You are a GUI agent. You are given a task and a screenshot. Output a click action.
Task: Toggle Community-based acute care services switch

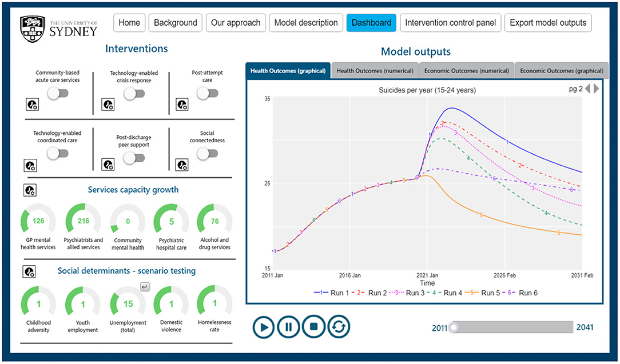coord(58,93)
